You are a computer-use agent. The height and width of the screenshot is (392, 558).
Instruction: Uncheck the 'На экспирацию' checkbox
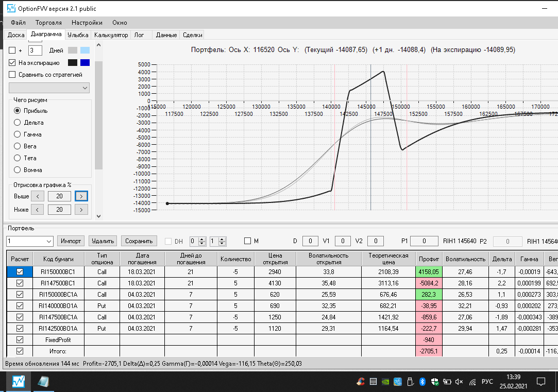point(12,63)
